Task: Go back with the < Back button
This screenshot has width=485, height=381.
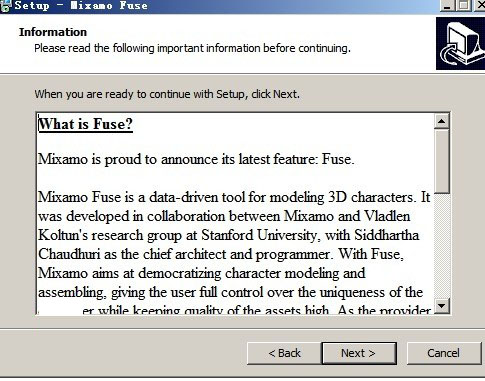Action: point(284,353)
